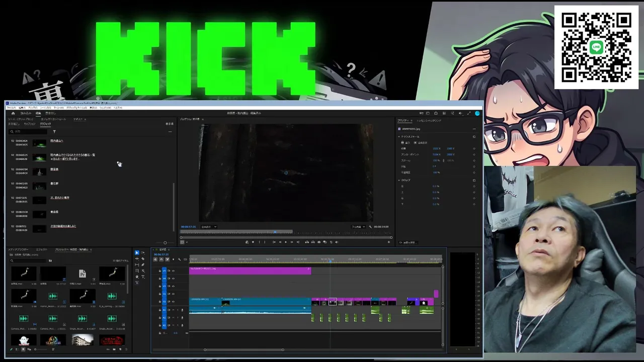
Task: Toggle Snap in the timeline toolbar
Action: coord(161,259)
